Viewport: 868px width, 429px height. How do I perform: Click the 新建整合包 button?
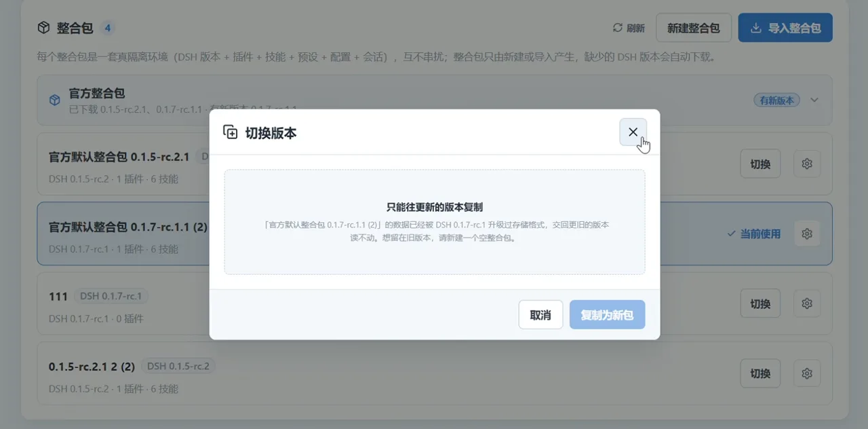point(693,28)
